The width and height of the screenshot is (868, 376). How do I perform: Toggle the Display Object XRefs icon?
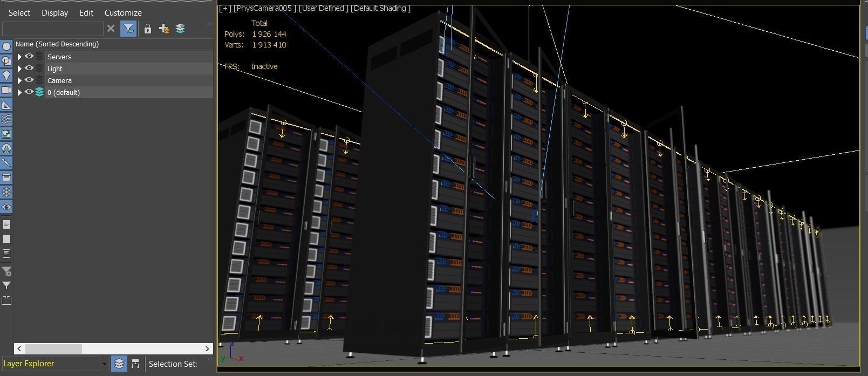tap(6, 148)
